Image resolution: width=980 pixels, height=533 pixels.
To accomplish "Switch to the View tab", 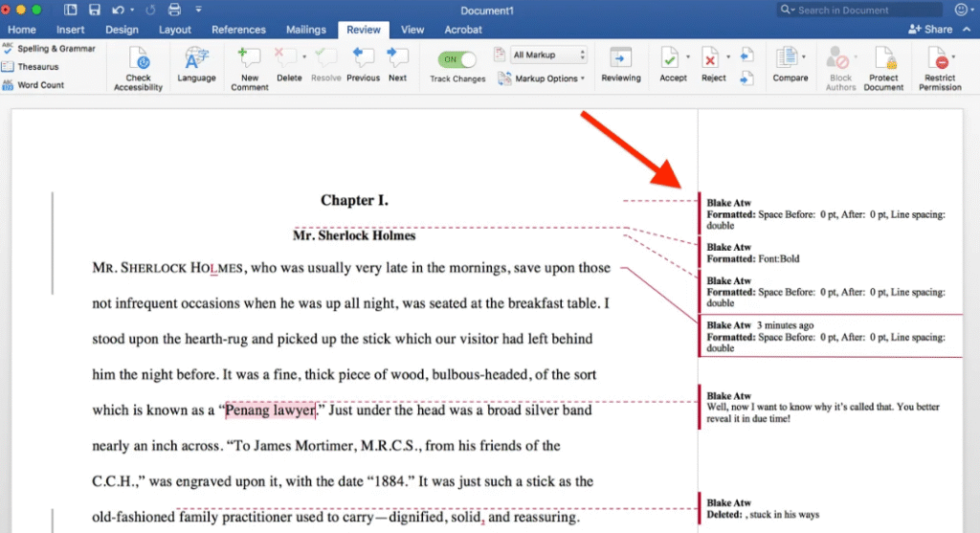I will [412, 30].
